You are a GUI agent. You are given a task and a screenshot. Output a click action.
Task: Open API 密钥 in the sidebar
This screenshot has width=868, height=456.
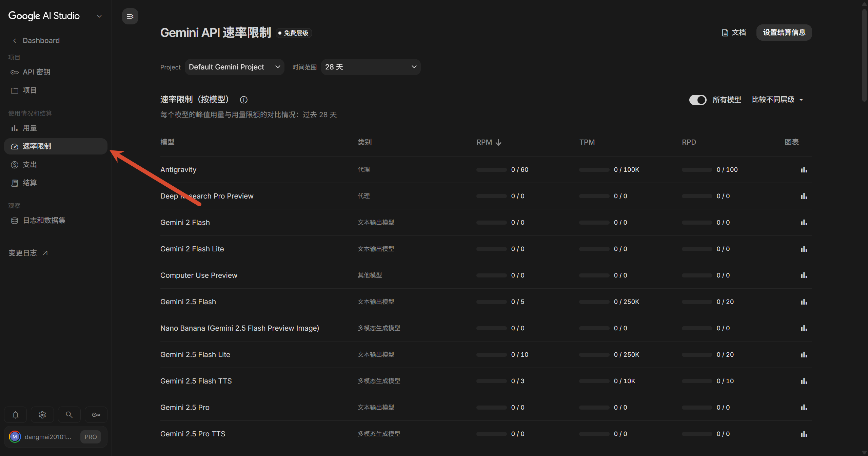[56, 72]
